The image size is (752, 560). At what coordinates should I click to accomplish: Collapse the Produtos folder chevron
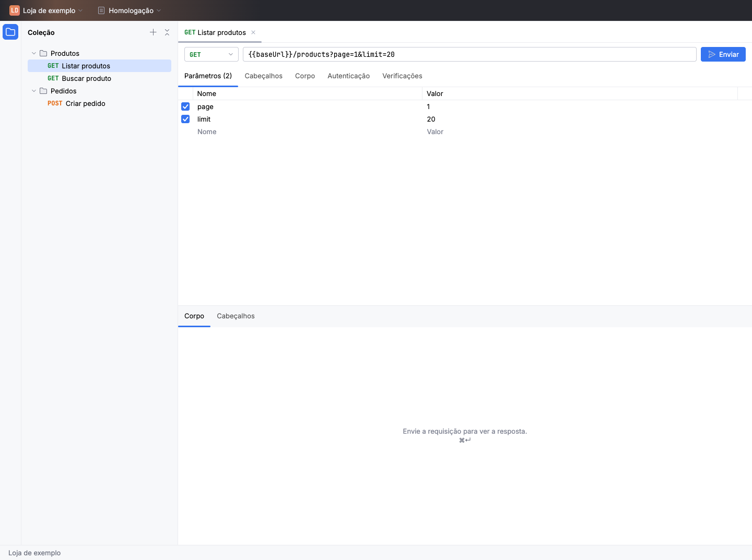pyautogui.click(x=34, y=53)
